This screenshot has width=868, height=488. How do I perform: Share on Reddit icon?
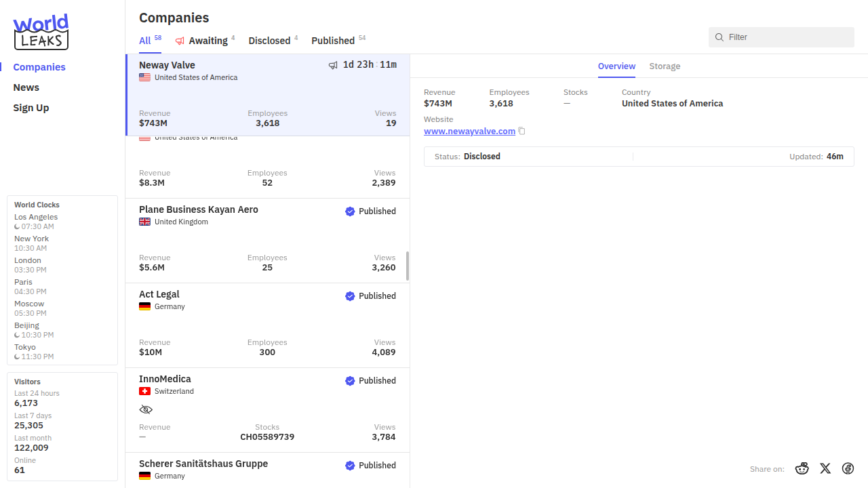coord(802,468)
